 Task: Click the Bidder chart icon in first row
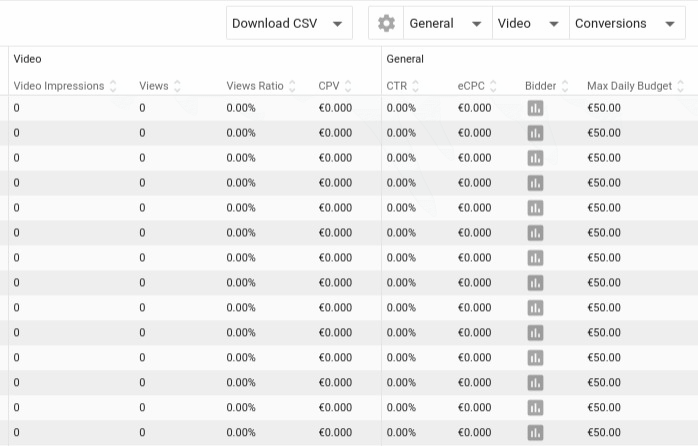(535, 108)
